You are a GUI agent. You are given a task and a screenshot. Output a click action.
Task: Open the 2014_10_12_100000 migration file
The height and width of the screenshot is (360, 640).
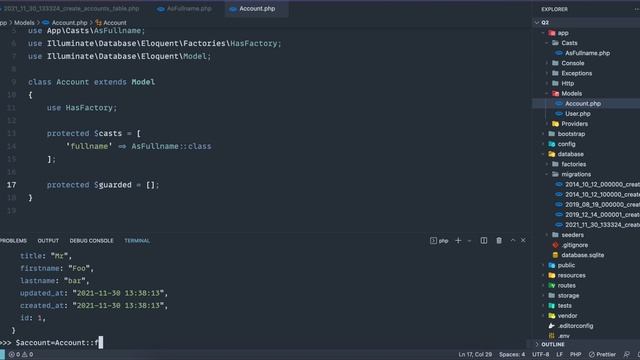point(602,195)
